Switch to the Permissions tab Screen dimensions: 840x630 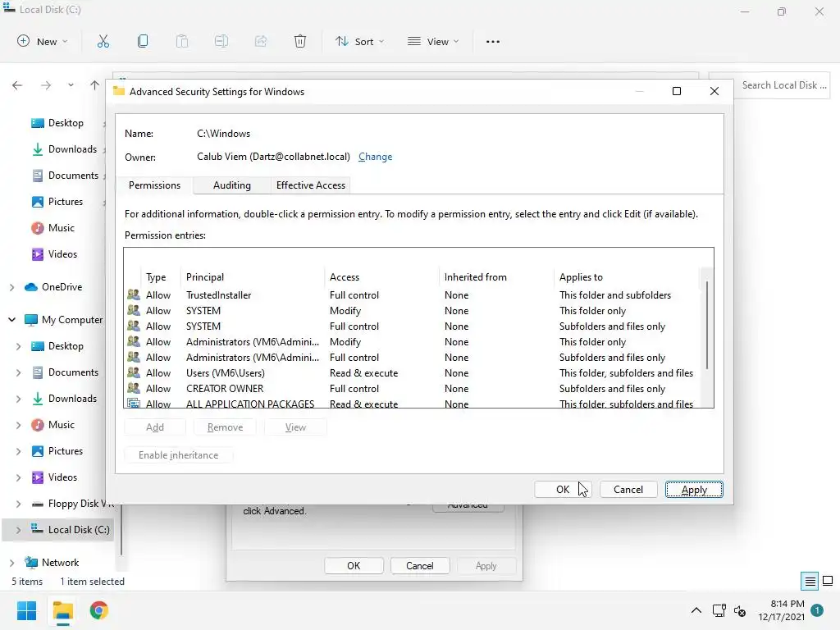(154, 185)
